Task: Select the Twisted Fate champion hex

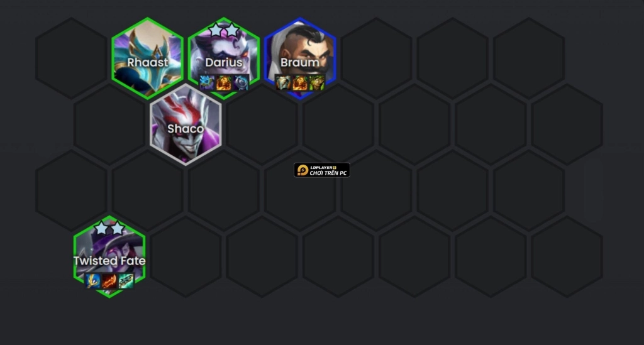Action: coord(109,256)
